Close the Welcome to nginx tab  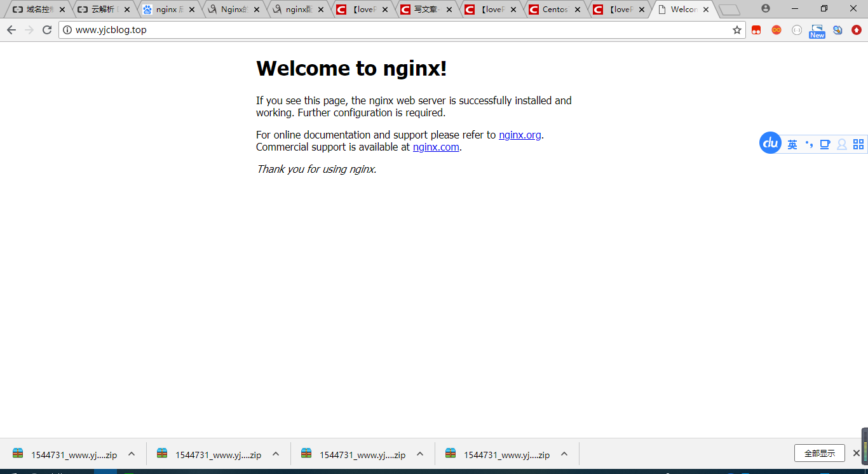[706, 10]
